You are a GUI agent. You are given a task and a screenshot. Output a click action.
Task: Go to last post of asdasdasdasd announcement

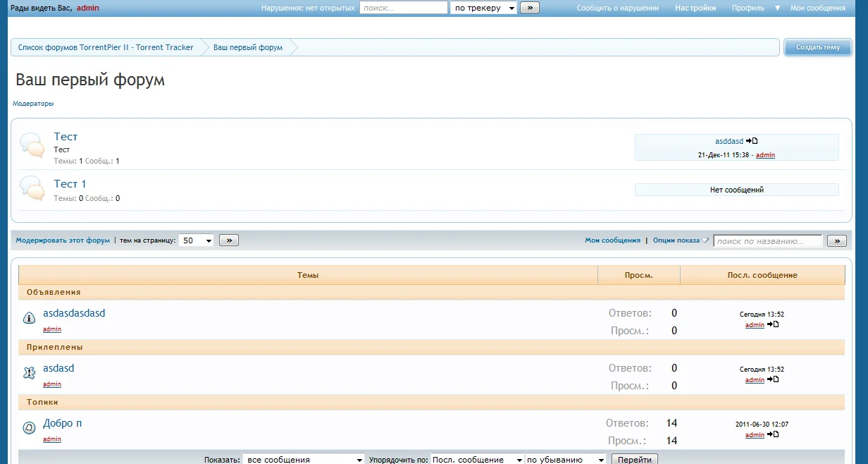click(x=773, y=324)
